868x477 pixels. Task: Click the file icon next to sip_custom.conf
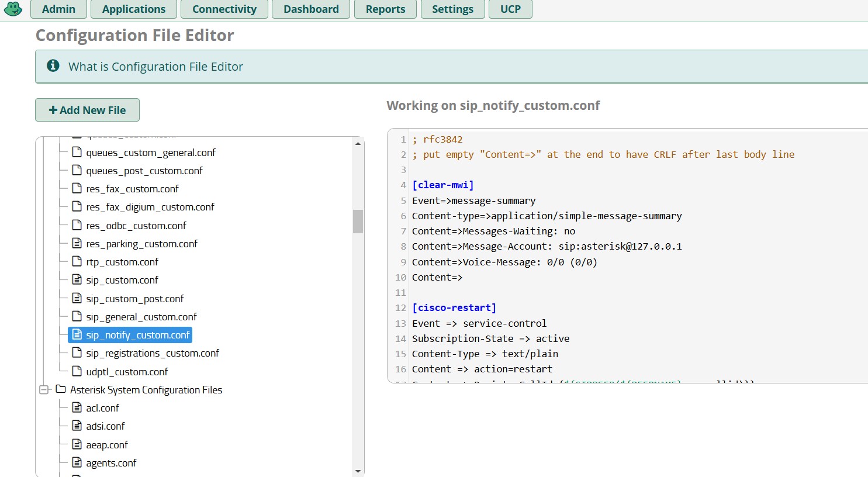[77, 280]
